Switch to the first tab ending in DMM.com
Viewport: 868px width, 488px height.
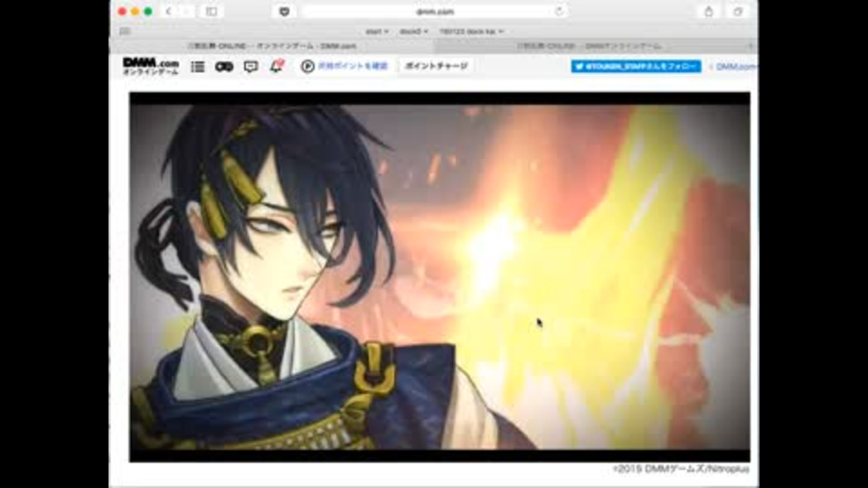pyautogui.click(x=272, y=46)
